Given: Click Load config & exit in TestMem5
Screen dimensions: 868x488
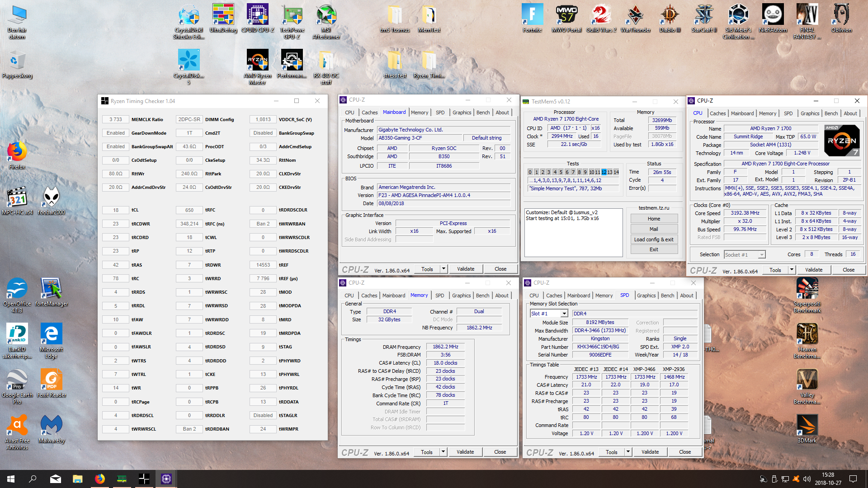Looking at the screenshot, I should [654, 239].
